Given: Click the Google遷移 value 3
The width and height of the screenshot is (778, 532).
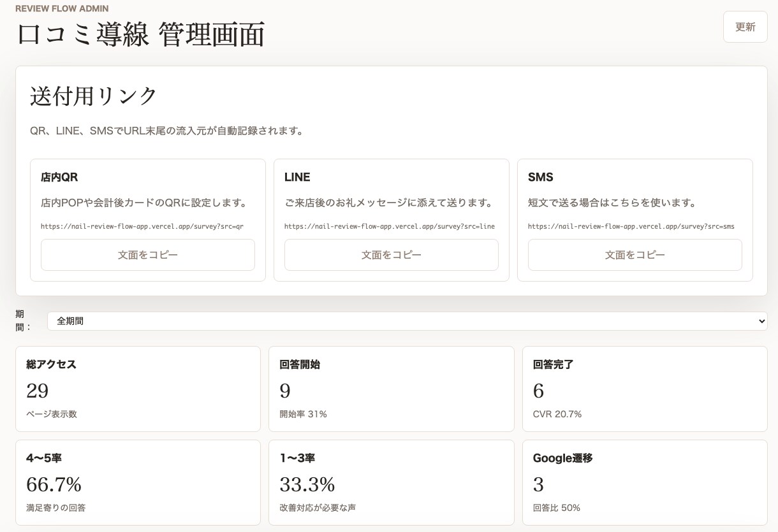Looking at the screenshot, I should click(x=538, y=485).
